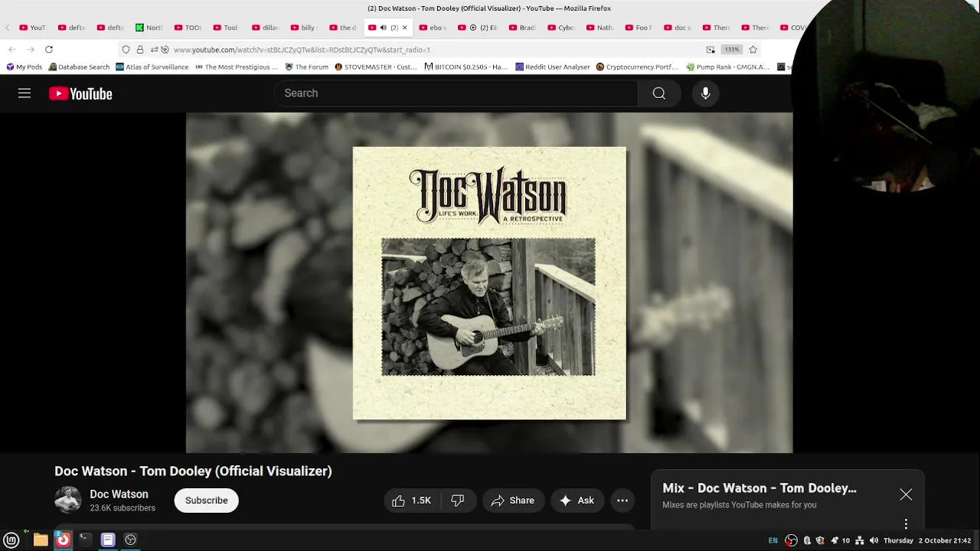980x551 pixels.
Task: Open the more actions ellipsis menu
Action: click(x=622, y=500)
